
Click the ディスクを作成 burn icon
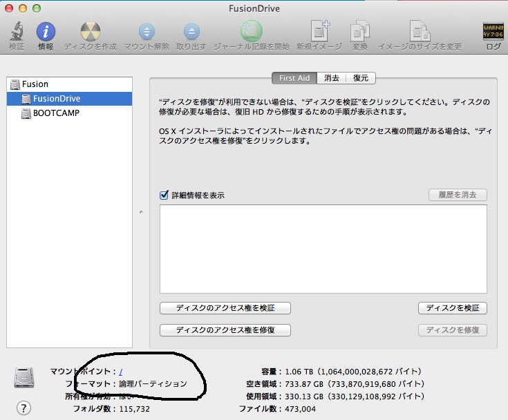coord(90,31)
